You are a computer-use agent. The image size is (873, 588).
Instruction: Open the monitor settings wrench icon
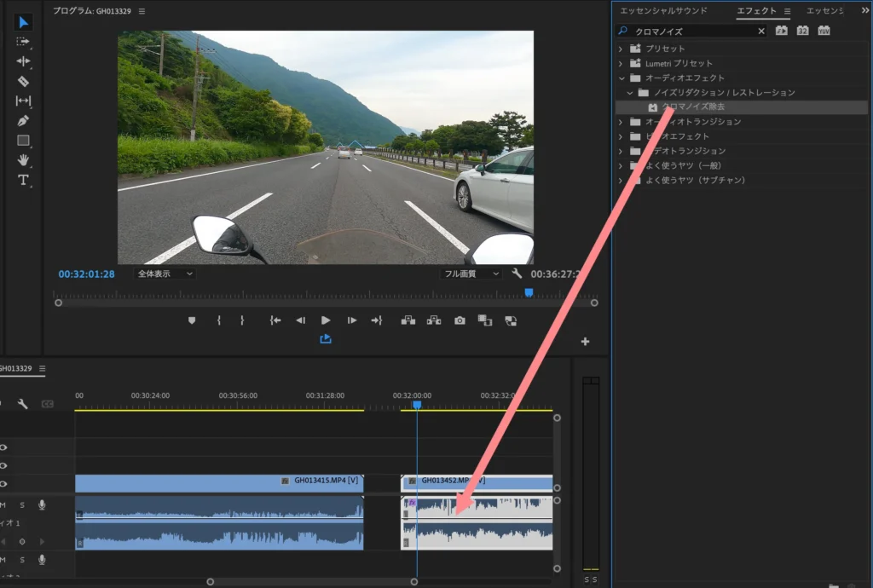click(517, 274)
